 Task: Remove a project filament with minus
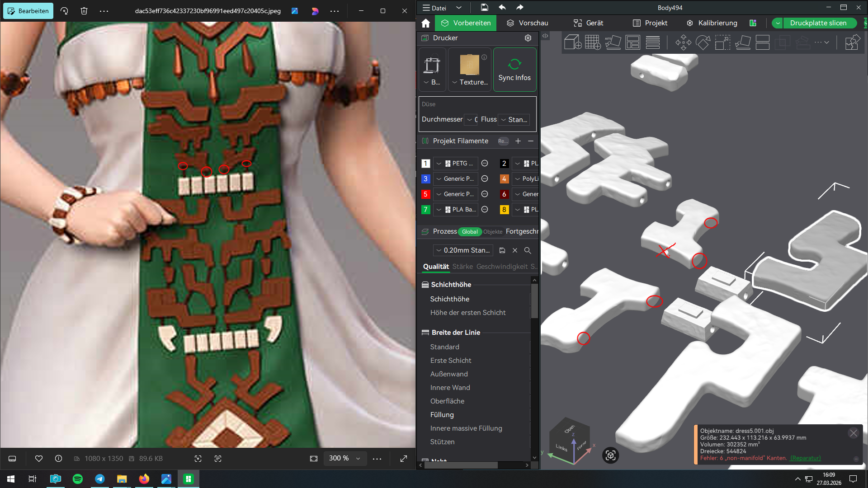[x=531, y=141]
